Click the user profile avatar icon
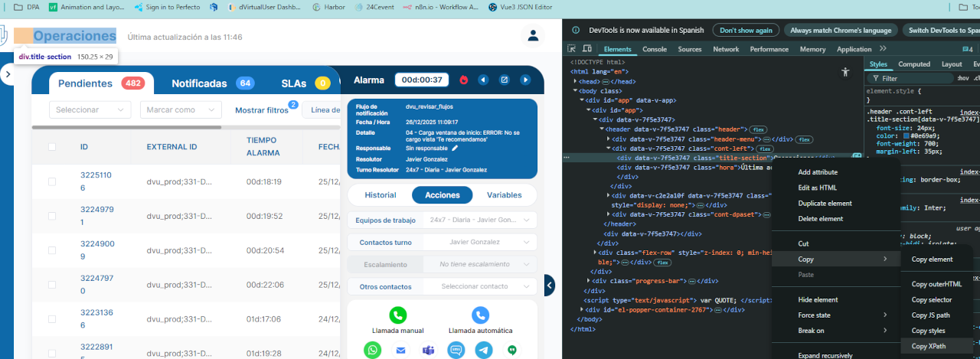This screenshot has height=359, width=980. click(532, 35)
